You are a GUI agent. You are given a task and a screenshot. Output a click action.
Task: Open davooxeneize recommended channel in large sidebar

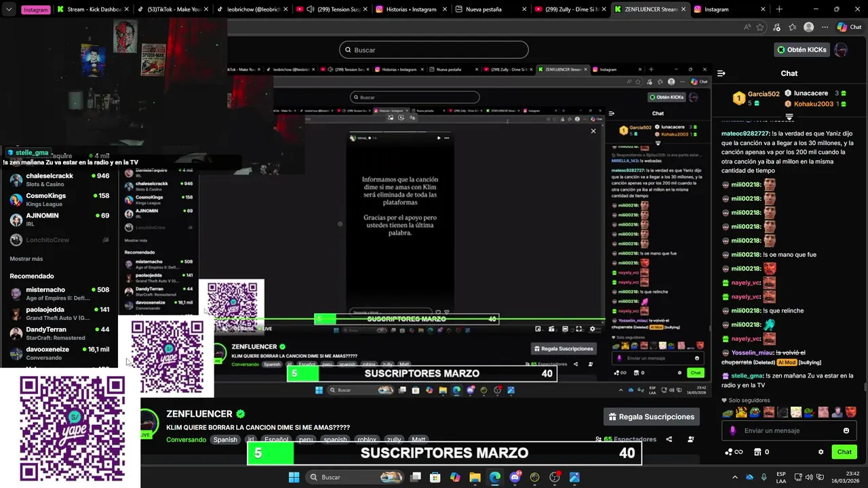(60, 353)
